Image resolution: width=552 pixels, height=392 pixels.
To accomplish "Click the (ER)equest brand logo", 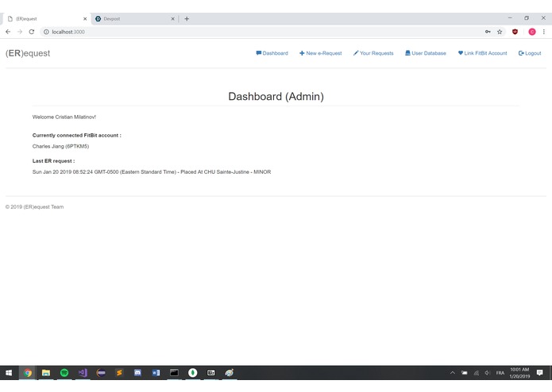I will tap(28, 53).
